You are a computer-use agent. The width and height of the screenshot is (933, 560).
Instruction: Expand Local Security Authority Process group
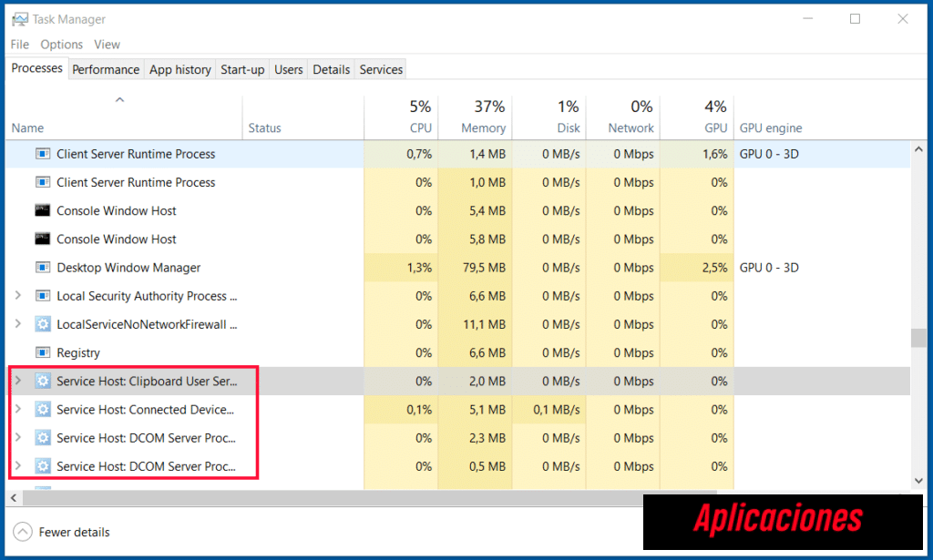[18, 295]
